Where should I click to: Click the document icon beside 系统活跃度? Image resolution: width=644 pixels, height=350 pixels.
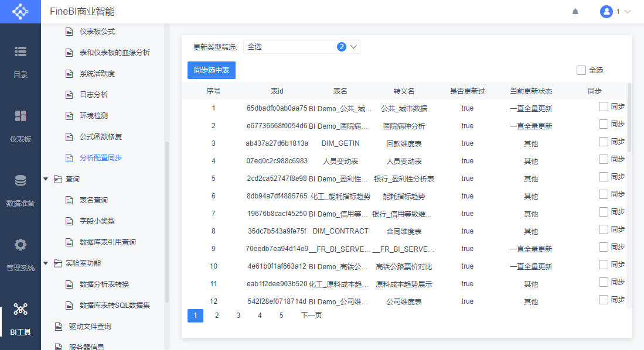click(x=69, y=74)
